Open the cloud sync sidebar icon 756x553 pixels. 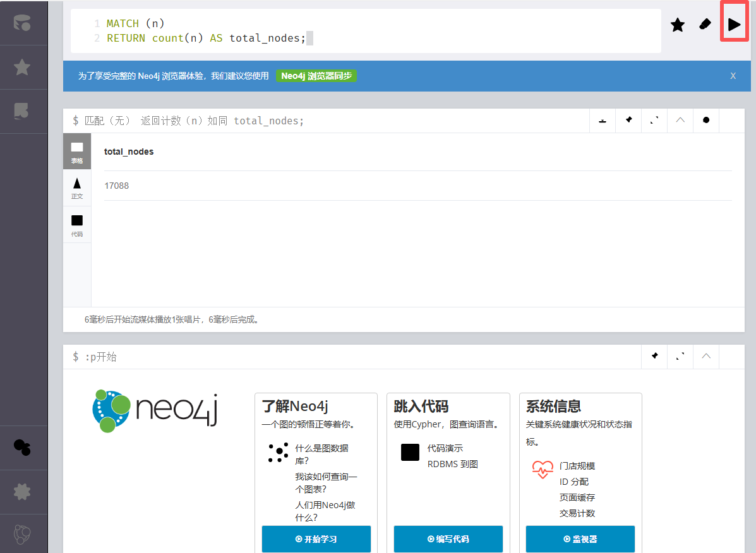tap(22, 448)
